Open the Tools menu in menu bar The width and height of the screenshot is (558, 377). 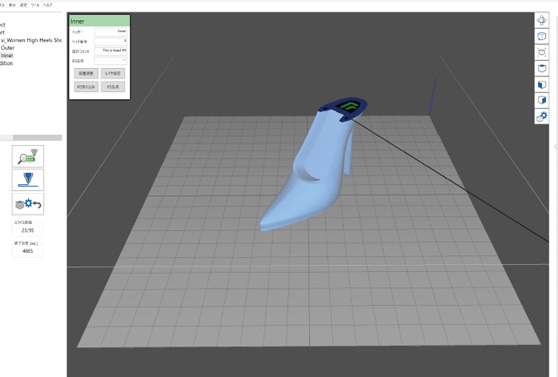click(35, 5)
